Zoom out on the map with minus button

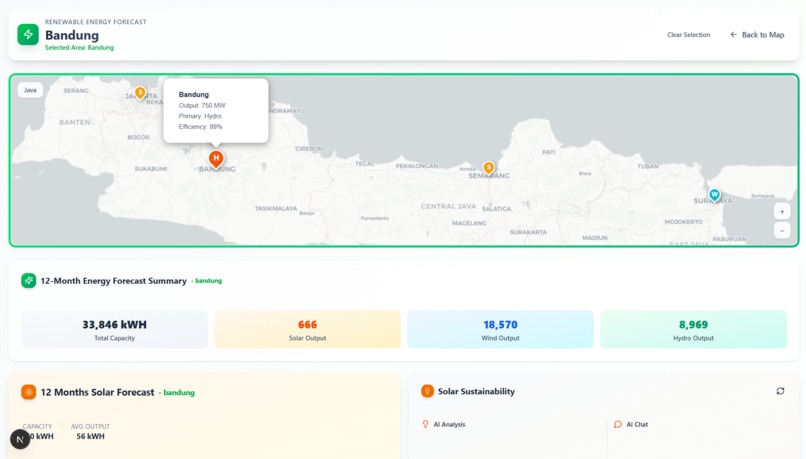pyautogui.click(x=782, y=230)
